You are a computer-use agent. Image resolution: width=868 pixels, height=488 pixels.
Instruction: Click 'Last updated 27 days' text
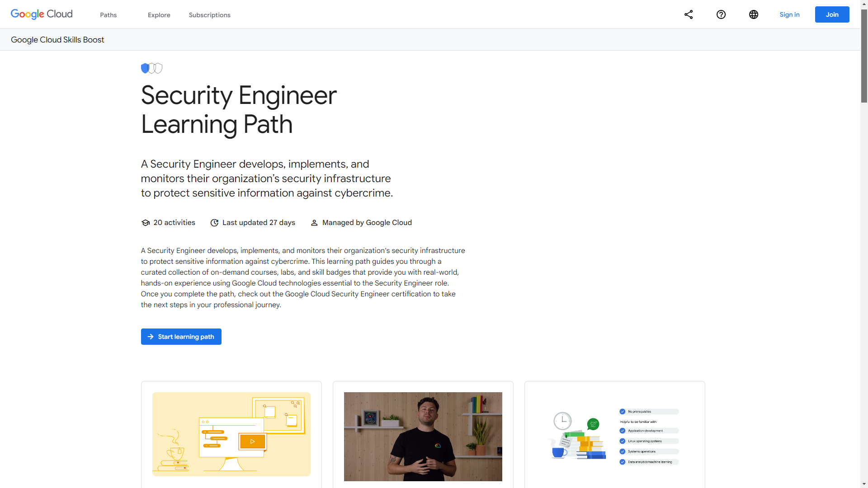[259, 223]
